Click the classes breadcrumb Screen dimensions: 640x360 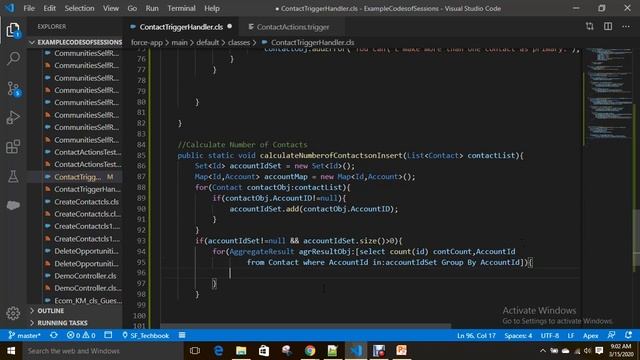point(239,42)
